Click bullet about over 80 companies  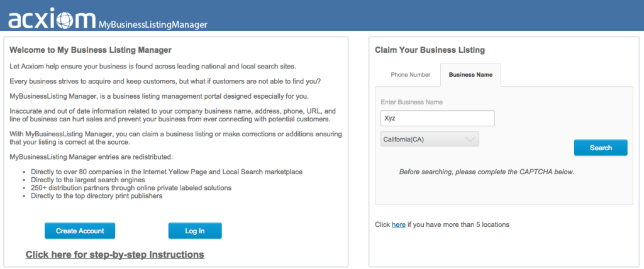(x=167, y=172)
